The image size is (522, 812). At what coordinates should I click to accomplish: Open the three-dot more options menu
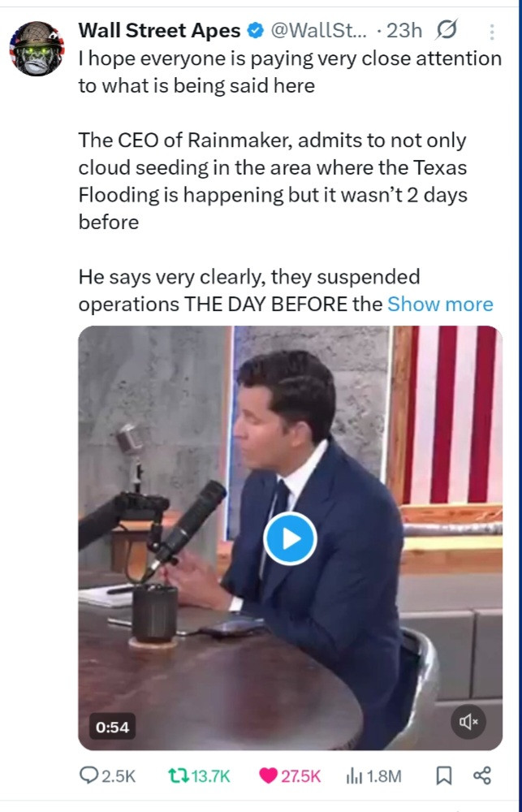(492, 32)
